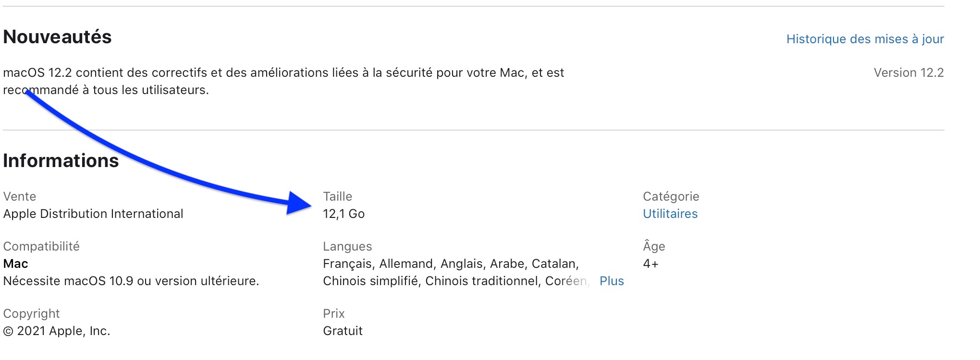Select the © 2021 Apple, Inc. copyright text
The width and height of the screenshot is (980, 360).
point(57,331)
